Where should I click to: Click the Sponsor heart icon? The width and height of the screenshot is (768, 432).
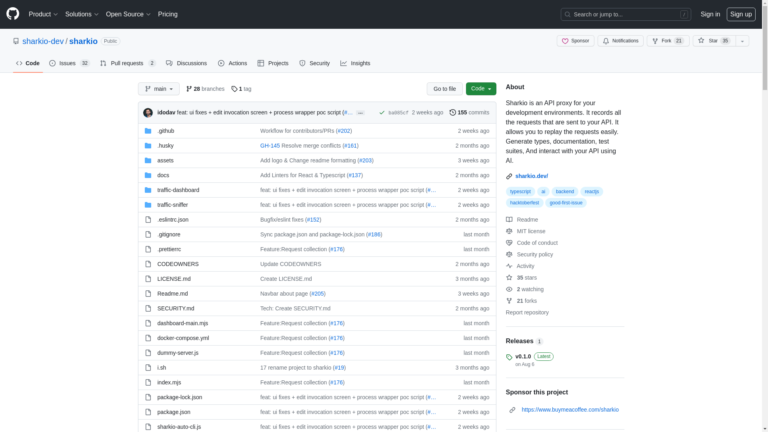point(565,41)
